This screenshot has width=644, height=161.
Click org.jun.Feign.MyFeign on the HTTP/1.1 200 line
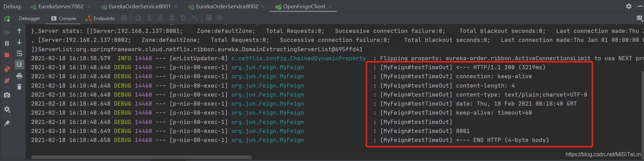click(268, 68)
